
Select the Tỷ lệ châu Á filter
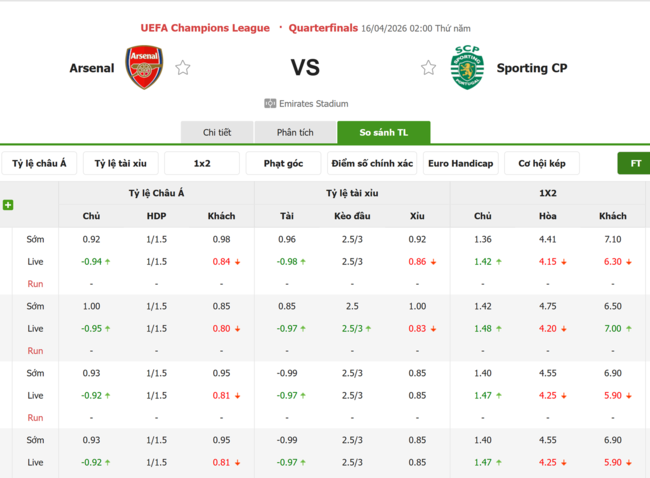[41, 163]
